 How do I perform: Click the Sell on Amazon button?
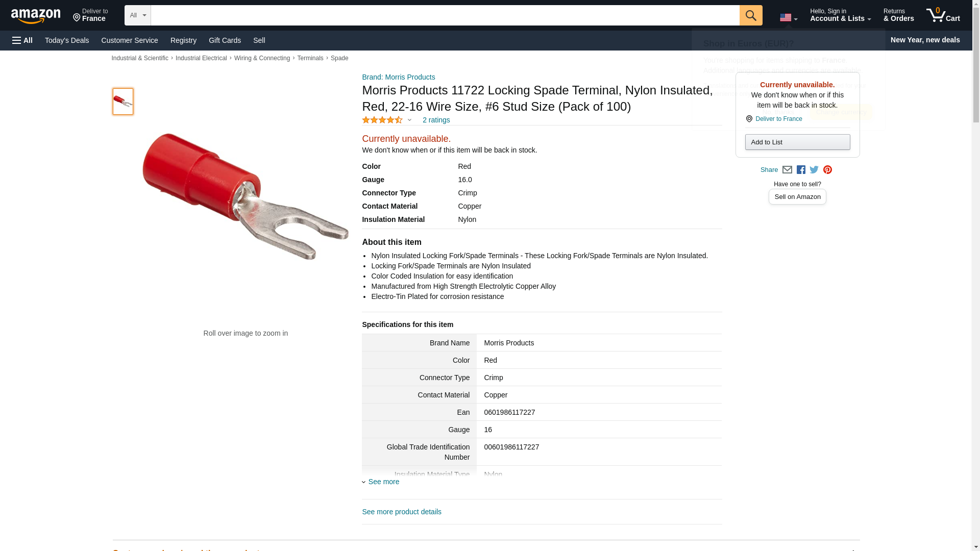tap(797, 197)
